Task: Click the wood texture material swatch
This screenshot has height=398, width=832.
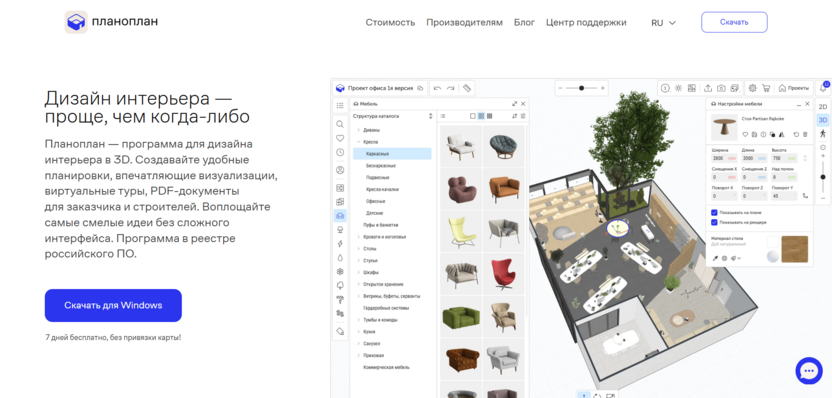Action: coord(795,249)
